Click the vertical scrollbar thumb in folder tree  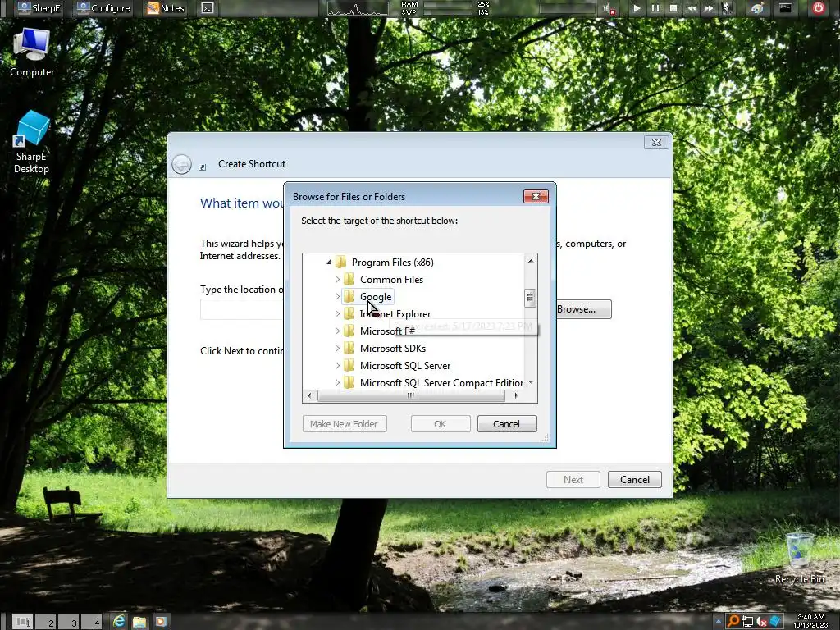531,298
